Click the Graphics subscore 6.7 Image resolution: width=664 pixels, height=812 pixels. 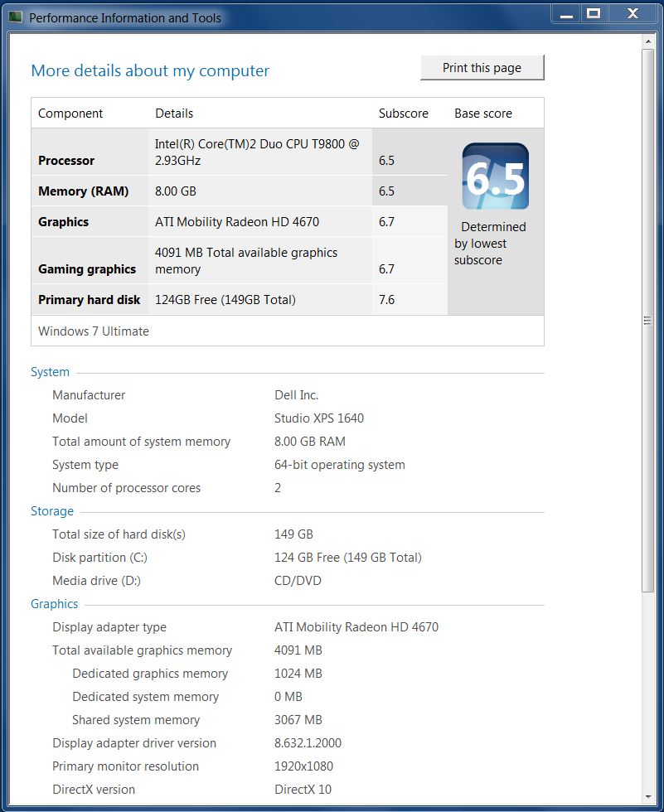coord(386,222)
